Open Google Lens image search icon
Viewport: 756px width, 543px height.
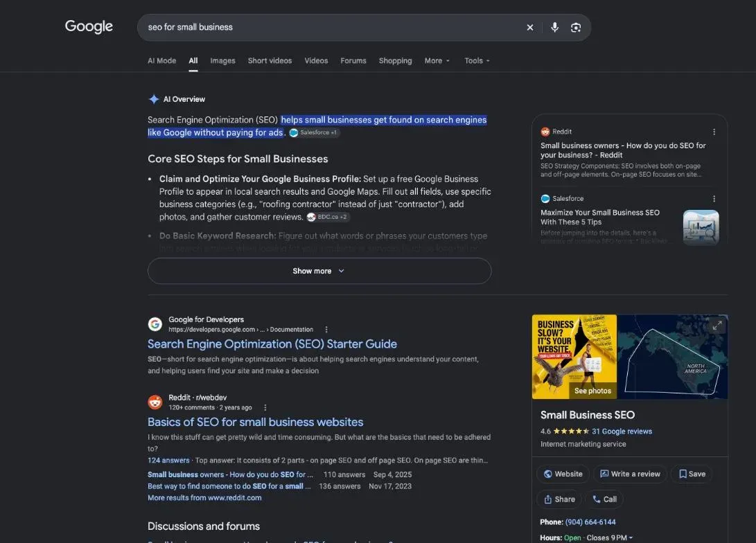click(x=576, y=28)
